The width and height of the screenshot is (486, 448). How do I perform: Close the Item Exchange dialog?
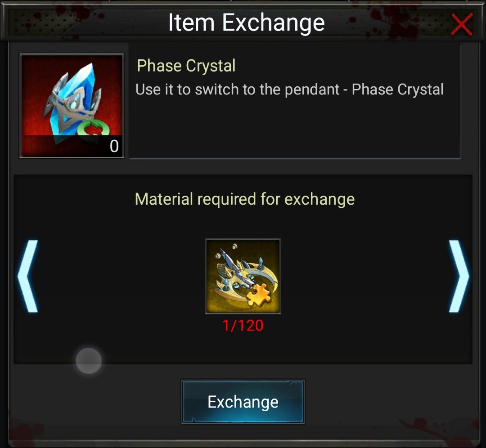462,24
